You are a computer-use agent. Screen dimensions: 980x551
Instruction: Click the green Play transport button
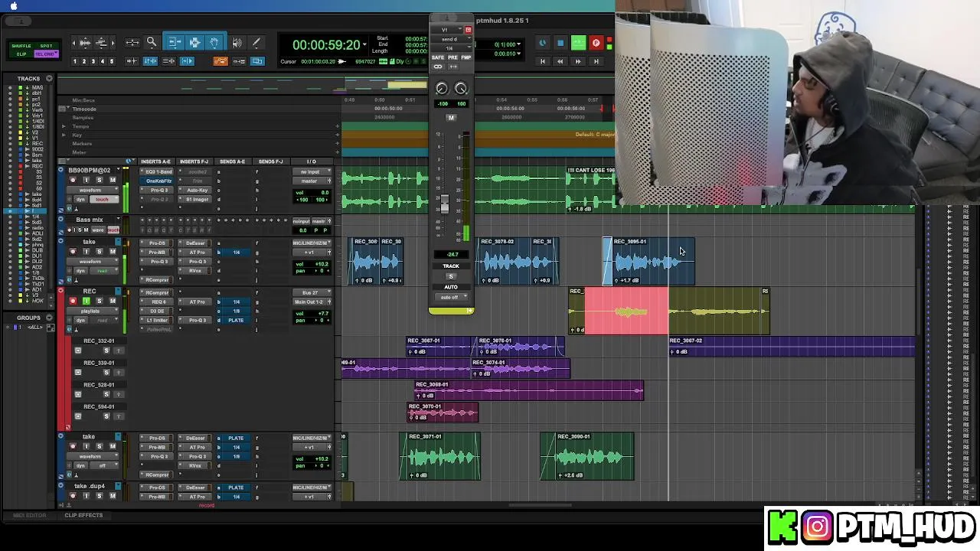coord(578,44)
